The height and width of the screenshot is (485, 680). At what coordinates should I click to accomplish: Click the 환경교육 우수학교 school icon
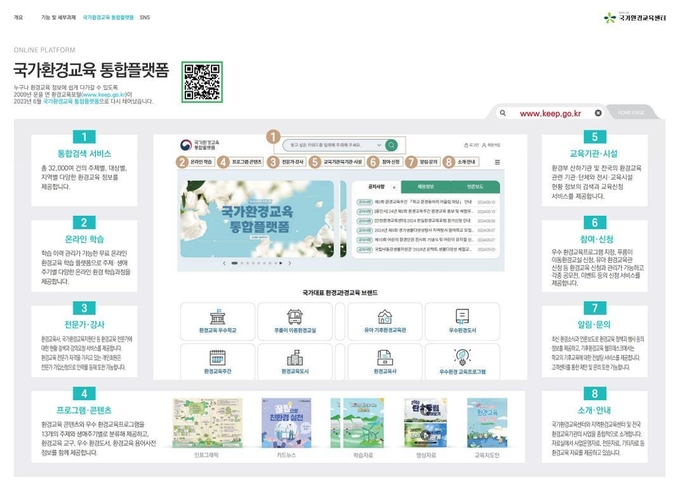click(218, 318)
